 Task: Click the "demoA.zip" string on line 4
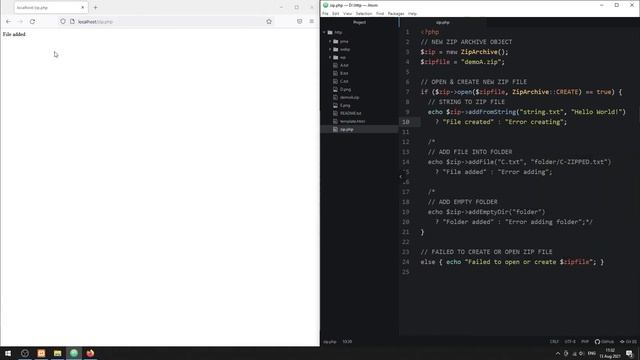pos(481,62)
